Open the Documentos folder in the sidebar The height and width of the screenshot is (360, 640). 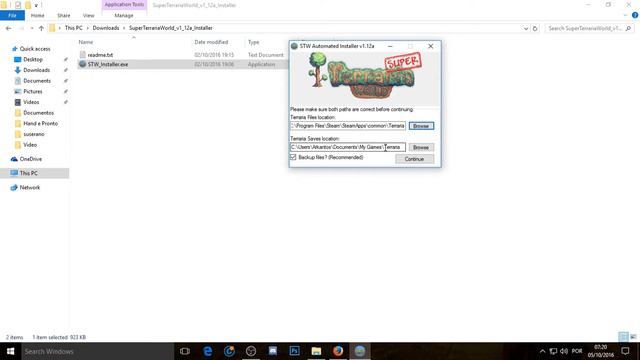click(x=38, y=113)
